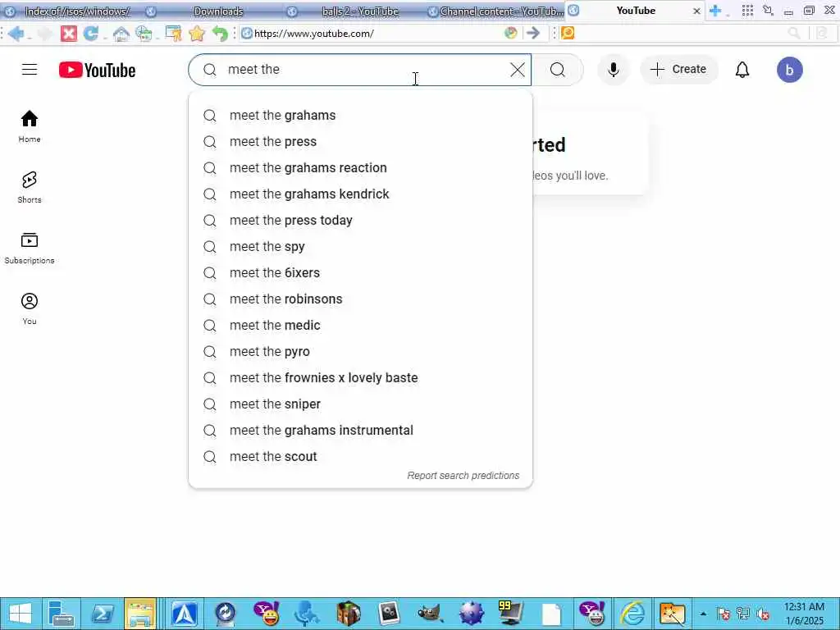Go to Home in the sidebar
The width and height of the screenshot is (840, 630).
click(x=30, y=126)
